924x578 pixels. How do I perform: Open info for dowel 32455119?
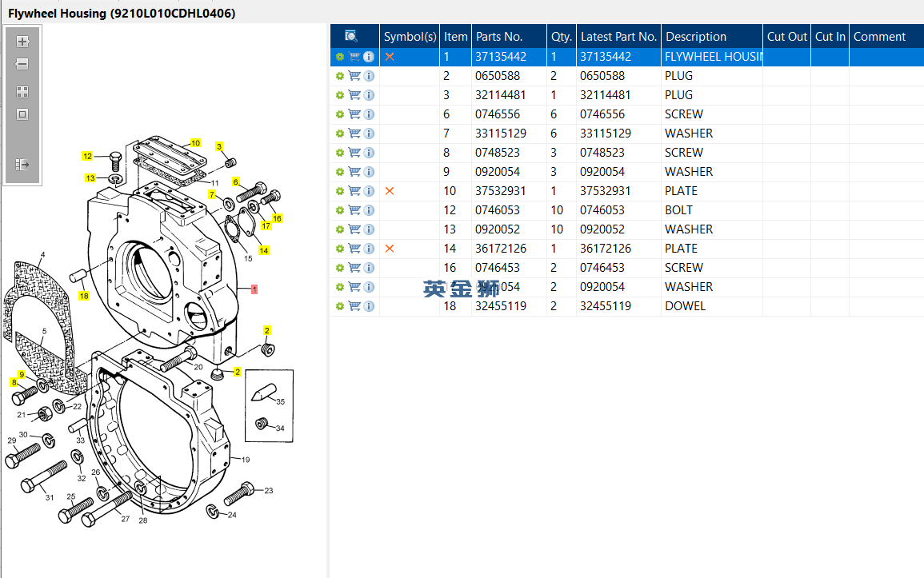click(x=369, y=306)
